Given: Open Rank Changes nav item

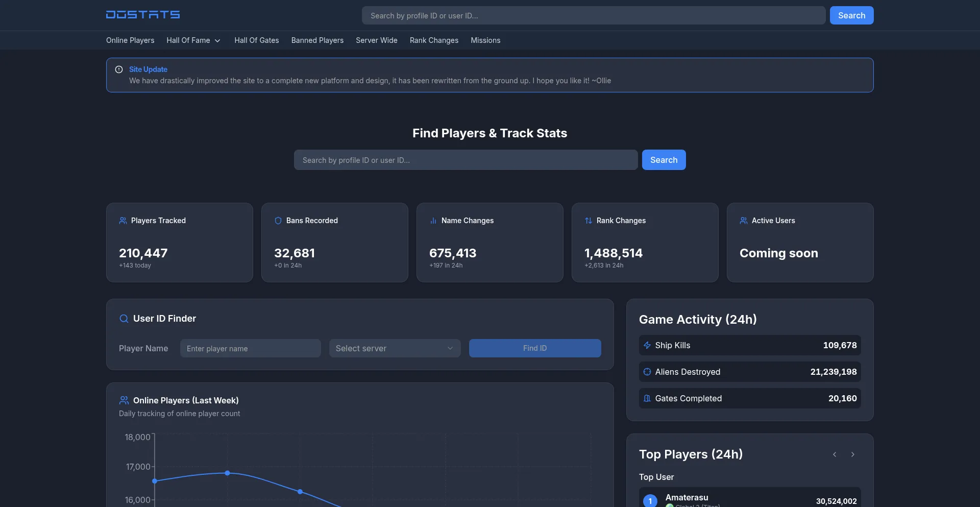Looking at the screenshot, I should (434, 40).
